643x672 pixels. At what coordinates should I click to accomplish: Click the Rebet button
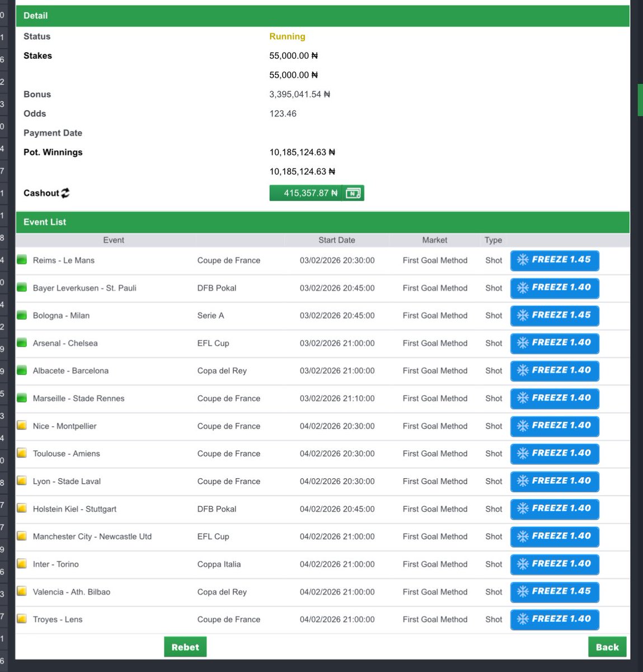(x=185, y=647)
